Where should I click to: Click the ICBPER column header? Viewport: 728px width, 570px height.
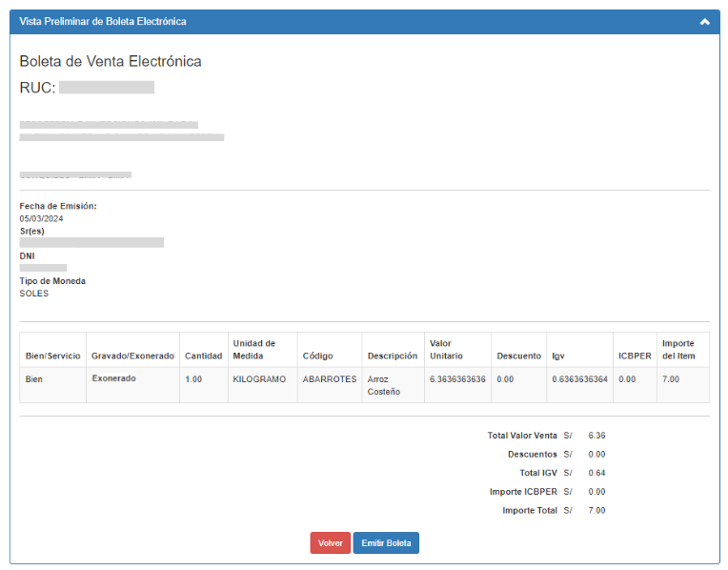634,356
